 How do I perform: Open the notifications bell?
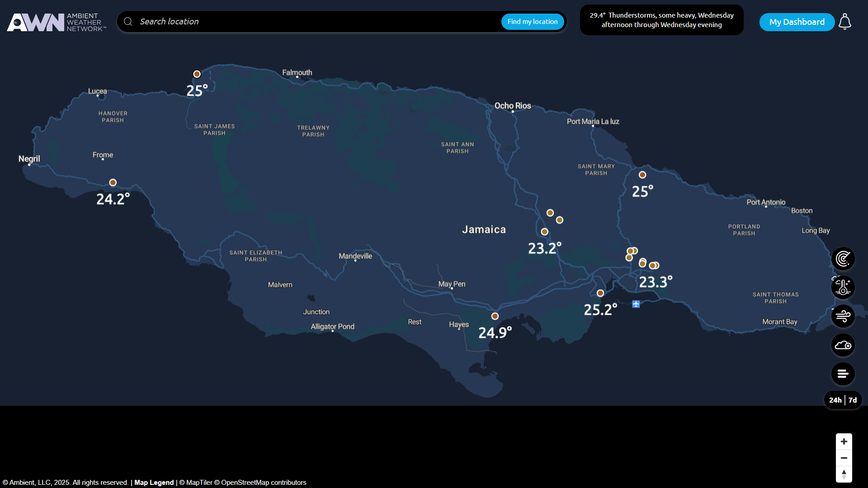[x=844, y=22]
